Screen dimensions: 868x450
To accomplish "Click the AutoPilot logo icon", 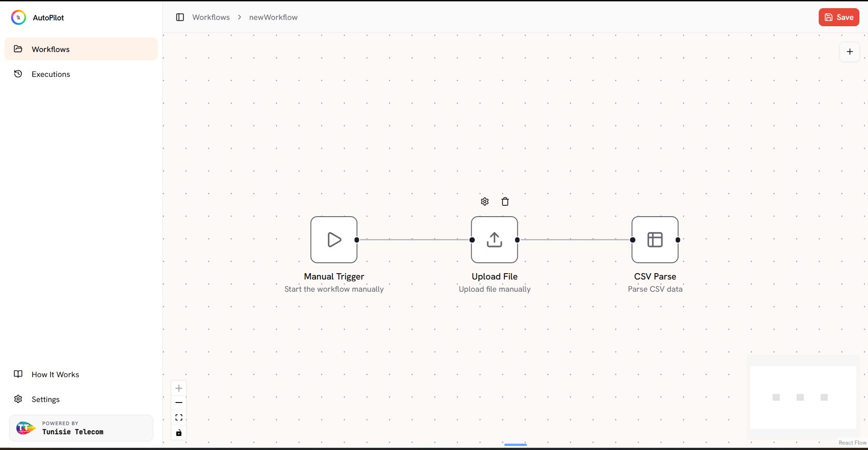I will 19,18.
